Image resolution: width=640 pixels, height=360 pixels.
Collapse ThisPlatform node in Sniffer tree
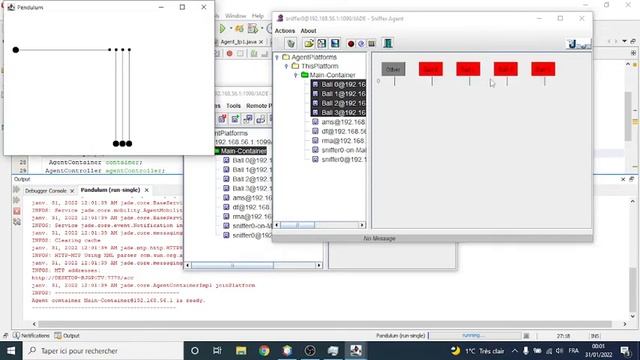[287, 66]
